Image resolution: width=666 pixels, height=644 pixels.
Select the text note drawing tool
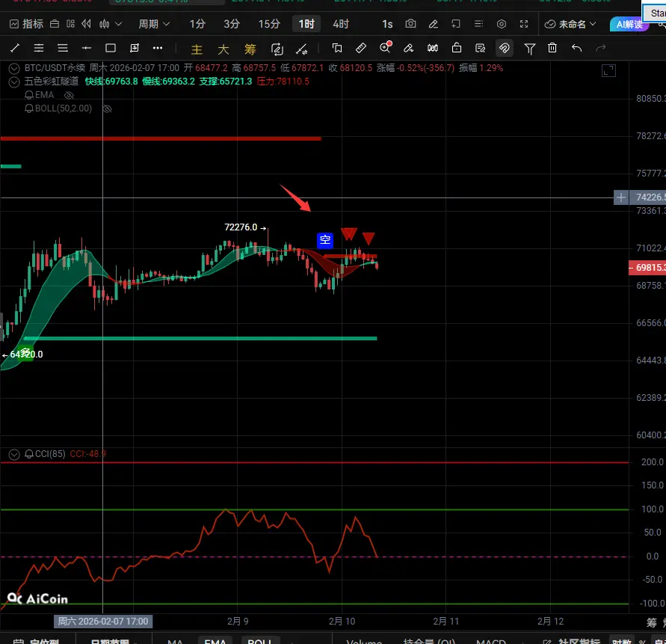(x=135, y=48)
